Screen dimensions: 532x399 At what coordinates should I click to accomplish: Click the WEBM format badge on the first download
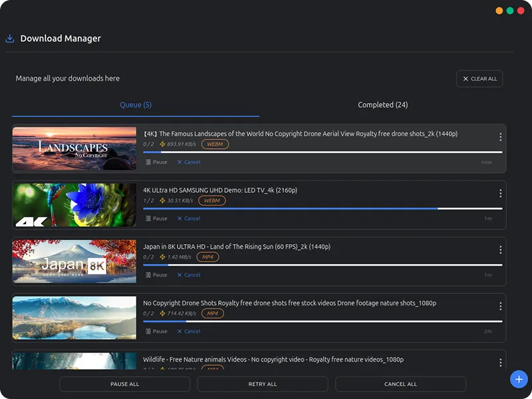point(214,144)
